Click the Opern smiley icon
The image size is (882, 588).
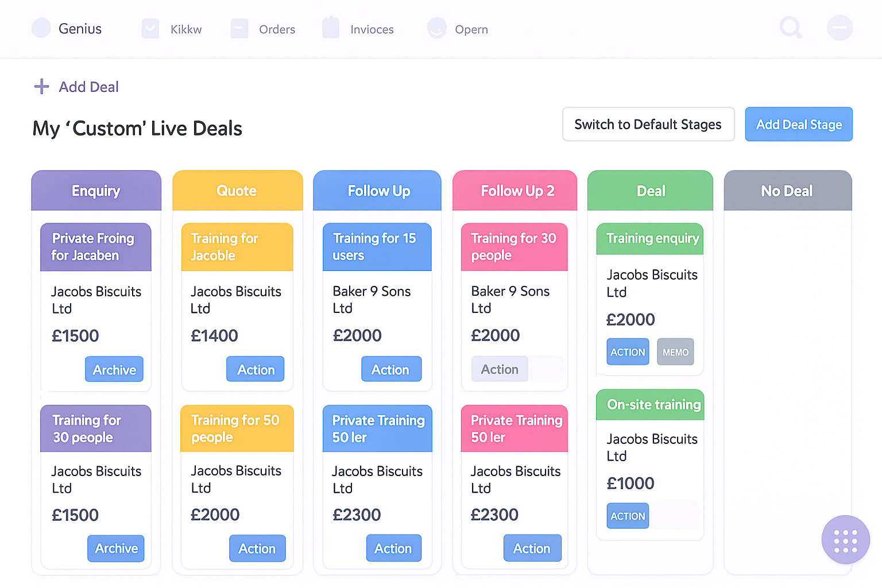coord(437,28)
